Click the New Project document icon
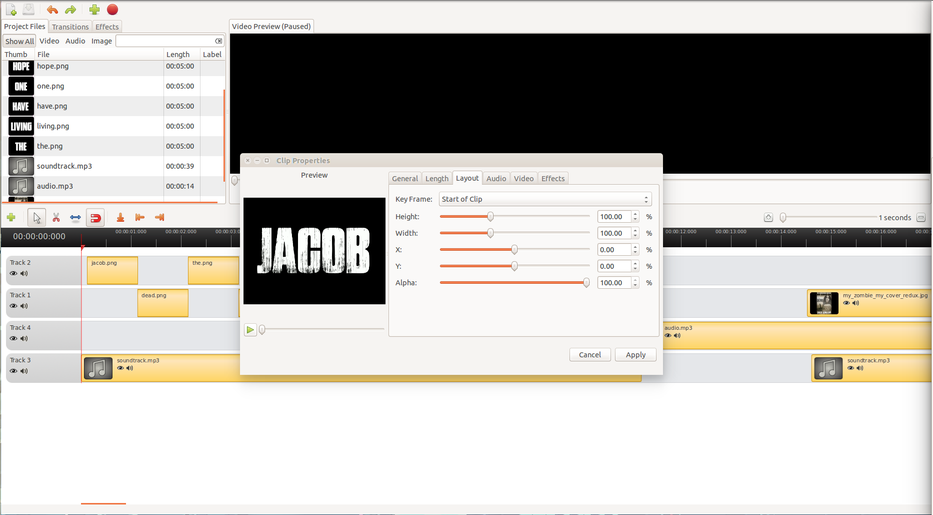This screenshot has height=515, width=933. [x=11, y=10]
